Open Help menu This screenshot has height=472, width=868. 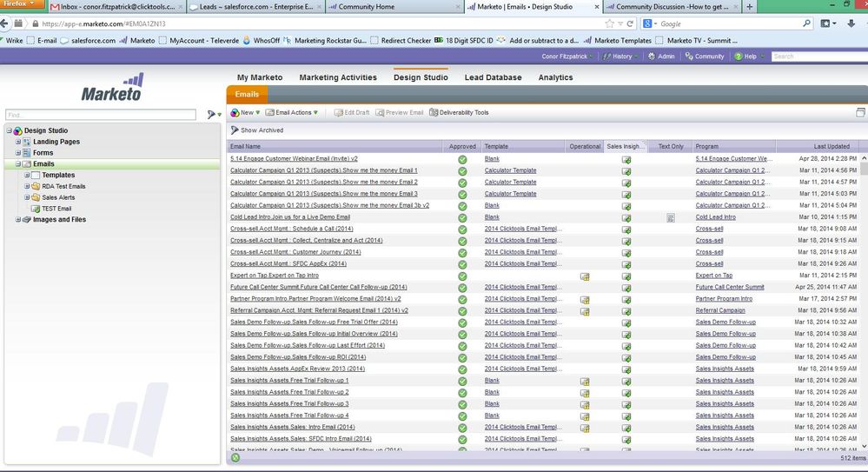[x=749, y=57]
